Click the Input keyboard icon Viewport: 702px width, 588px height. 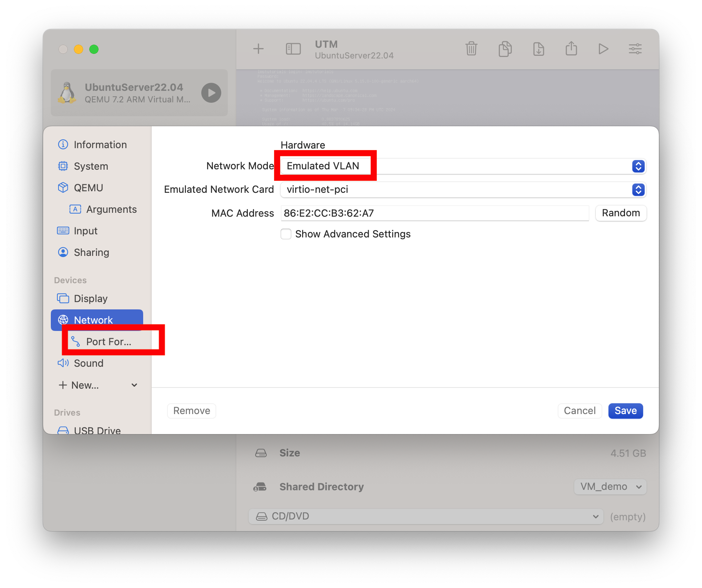63,231
